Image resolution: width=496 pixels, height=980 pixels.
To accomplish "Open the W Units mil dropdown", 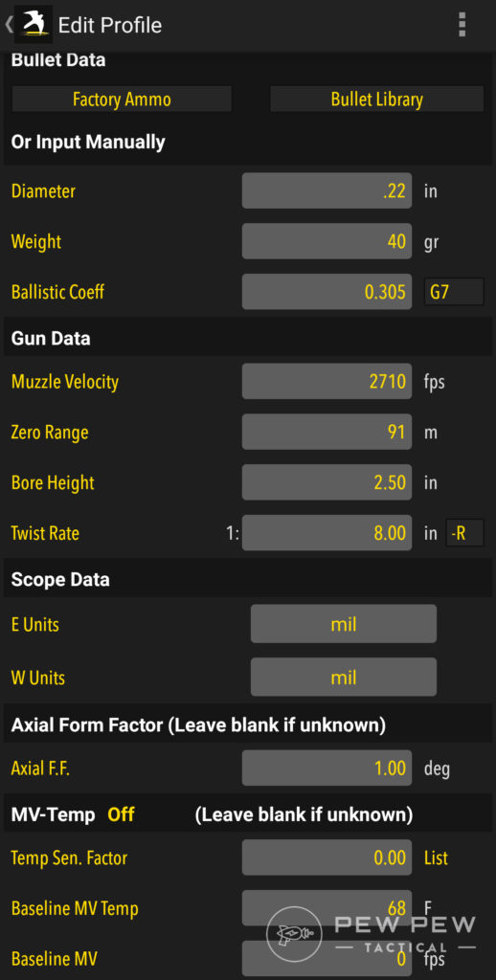I will tap(344, 677).
